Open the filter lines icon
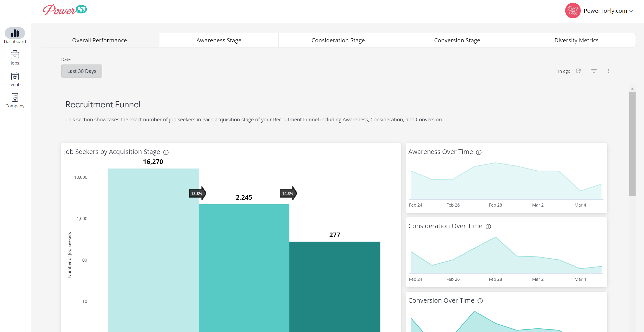Image resolution: width=644 pixels, height=332 pixels. coord(594,71)
